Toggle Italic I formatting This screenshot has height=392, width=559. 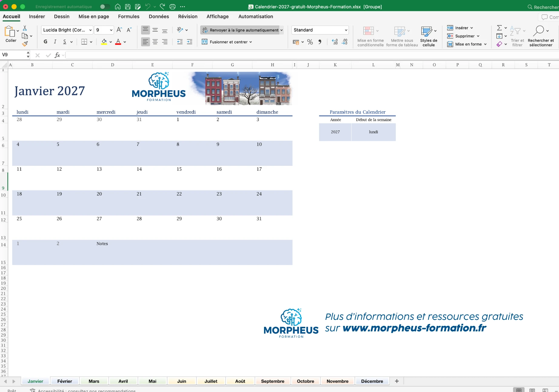coord(55,42)
